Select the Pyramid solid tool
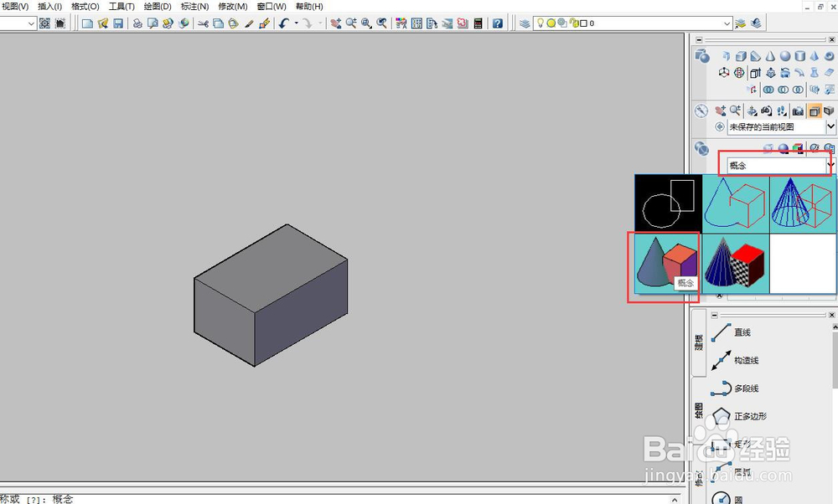 click(814, 56)
